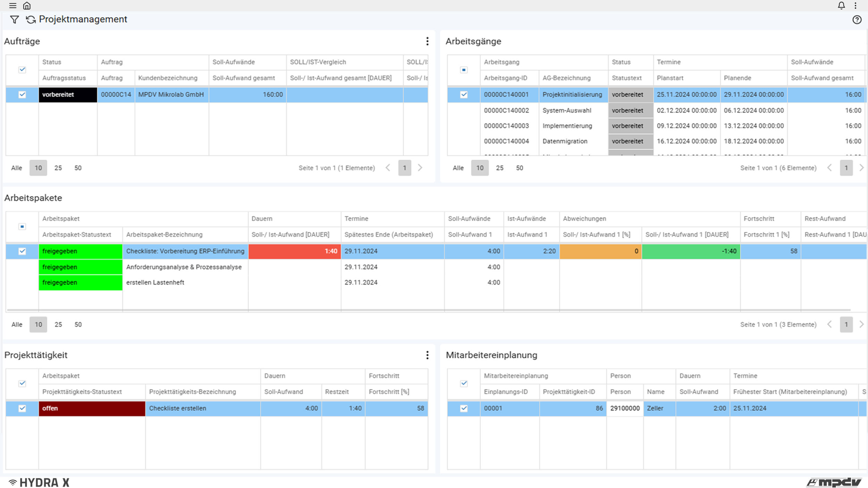Viewport: 868px width, 488px height.
Task: Go to next page in Aufträge table
Action: (420, 168)
